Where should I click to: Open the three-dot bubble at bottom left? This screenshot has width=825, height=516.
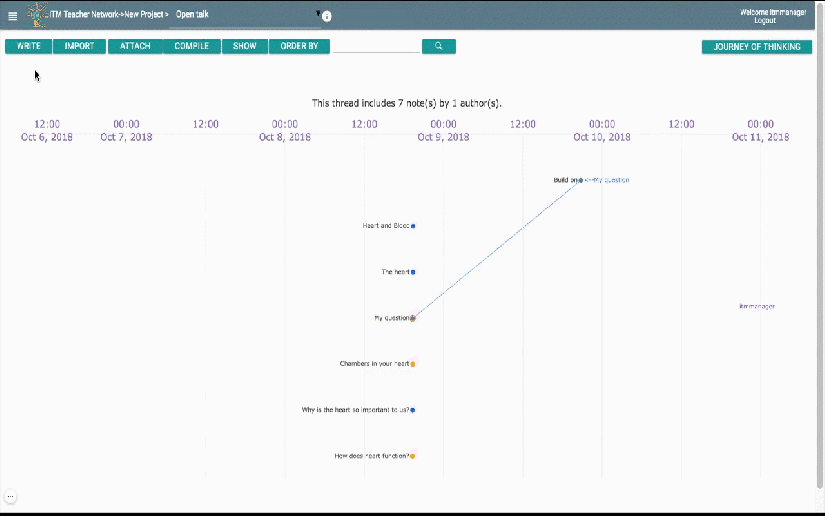point(10,496)
